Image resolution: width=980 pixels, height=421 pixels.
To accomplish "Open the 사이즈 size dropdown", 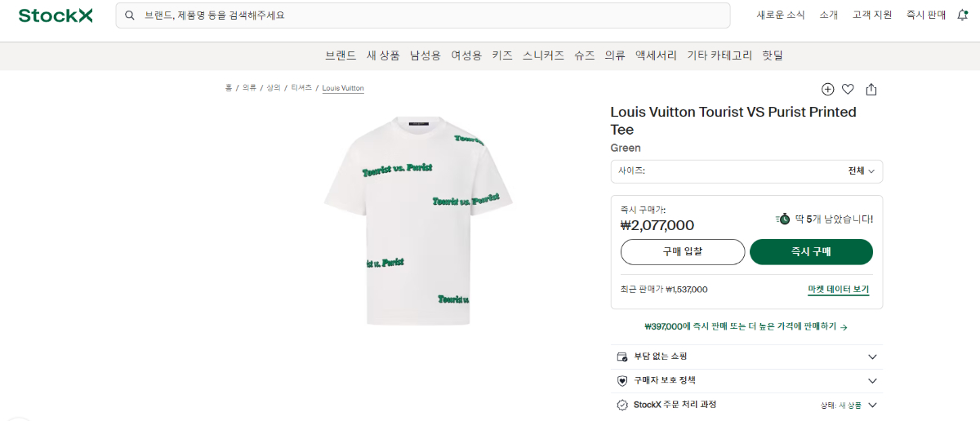I will (x=746, y=171).
